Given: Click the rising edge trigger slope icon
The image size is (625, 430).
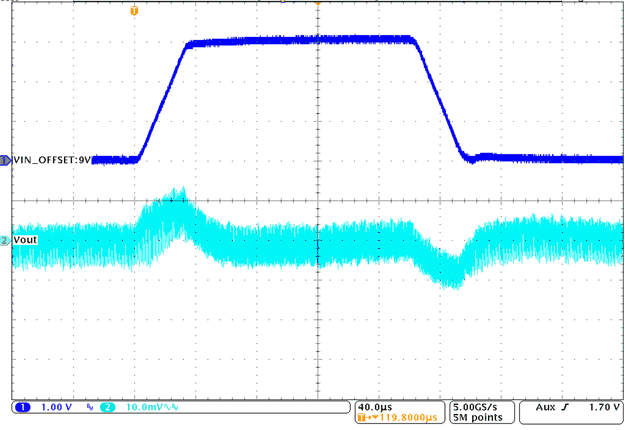Looking at the screenshot, I should 564,409.
